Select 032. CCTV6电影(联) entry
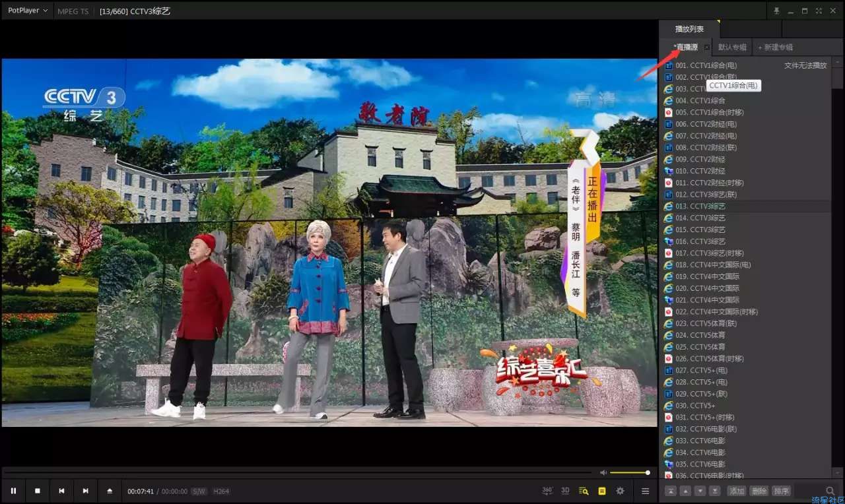 click(746, 429)
